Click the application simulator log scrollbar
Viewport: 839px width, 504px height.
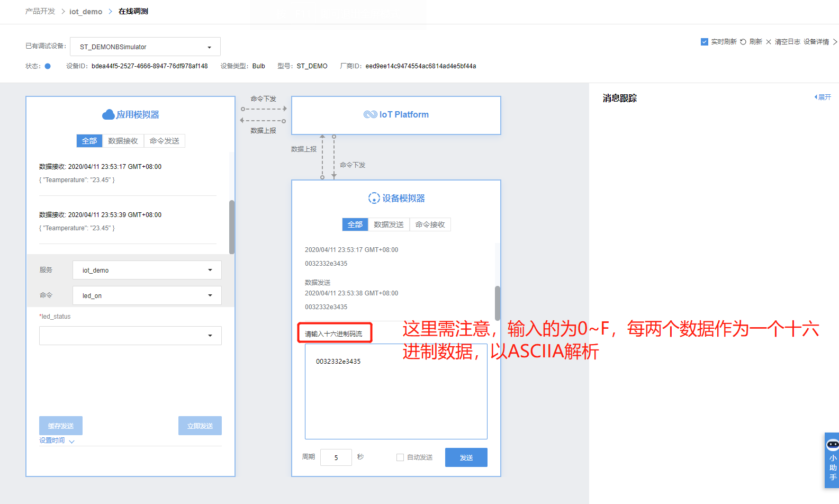coord(232,227)
